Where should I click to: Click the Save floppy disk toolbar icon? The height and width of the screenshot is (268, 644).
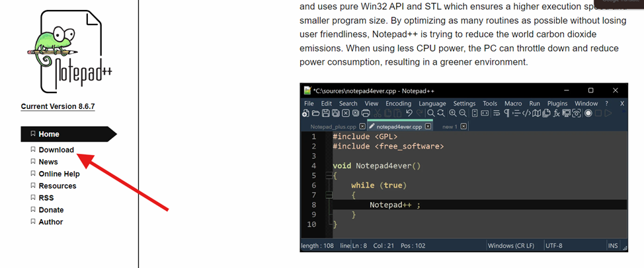point(326,113)
